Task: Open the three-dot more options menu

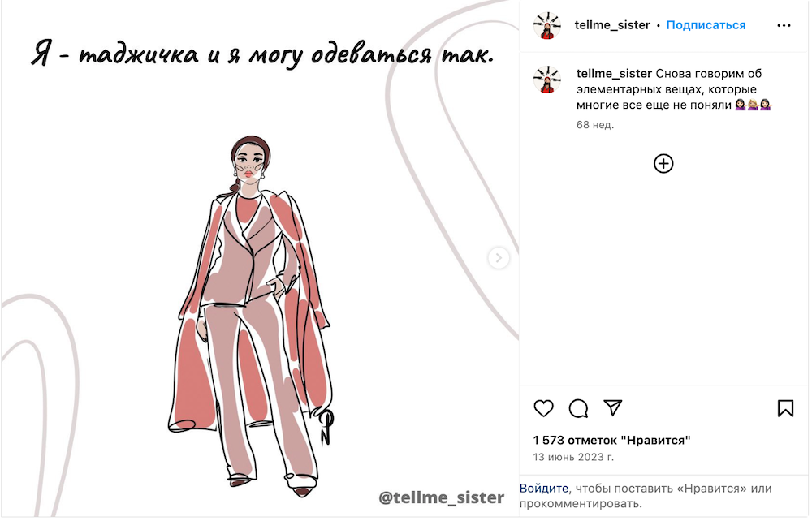Action: click(784, 25)
